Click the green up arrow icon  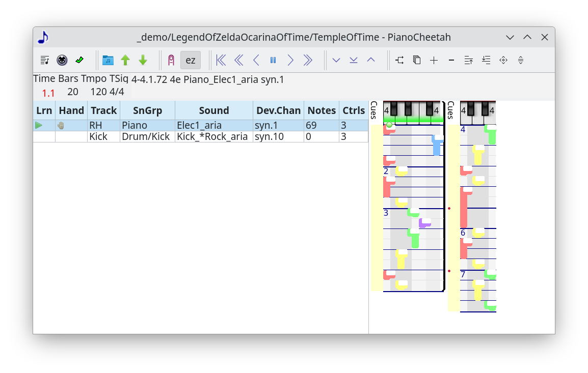pyautogui.click(x=125, y=60)
